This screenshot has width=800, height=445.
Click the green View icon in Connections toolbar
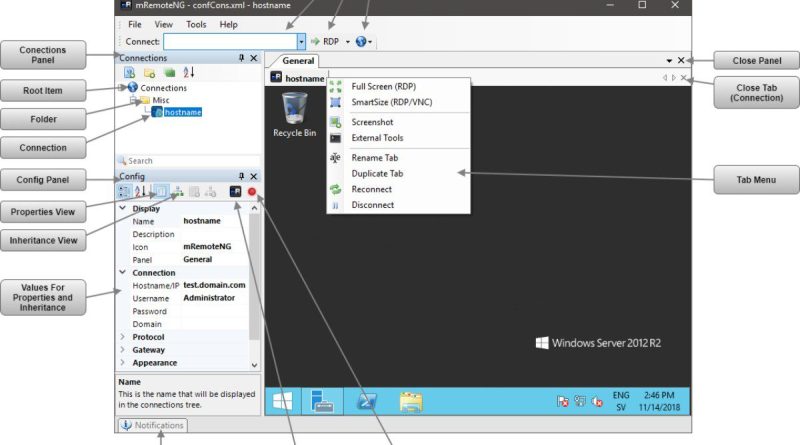point(169,72)
